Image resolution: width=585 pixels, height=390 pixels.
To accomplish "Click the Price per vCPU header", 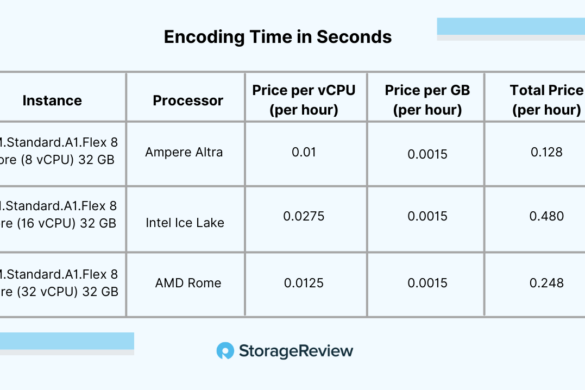I will pyautogui.click(x=304, y=100).
